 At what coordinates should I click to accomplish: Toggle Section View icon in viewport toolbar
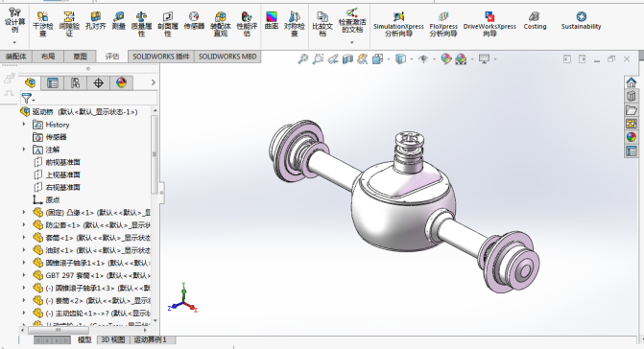click(x=347, y=59)
